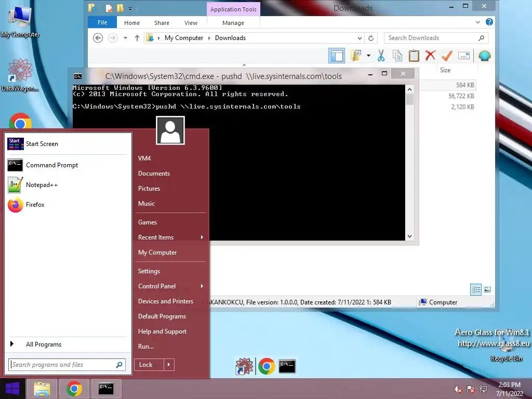
Task: Open the Action Center flag tray icon
Action: click(x=470, y=389)
